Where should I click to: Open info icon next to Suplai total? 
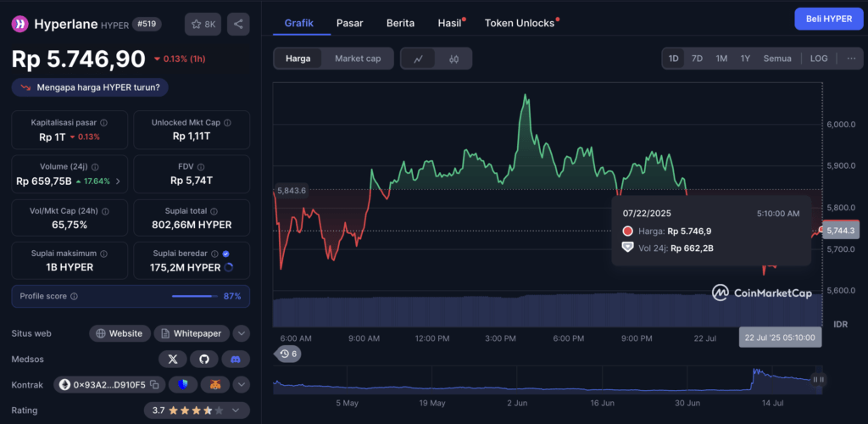(x=214, y=211)
